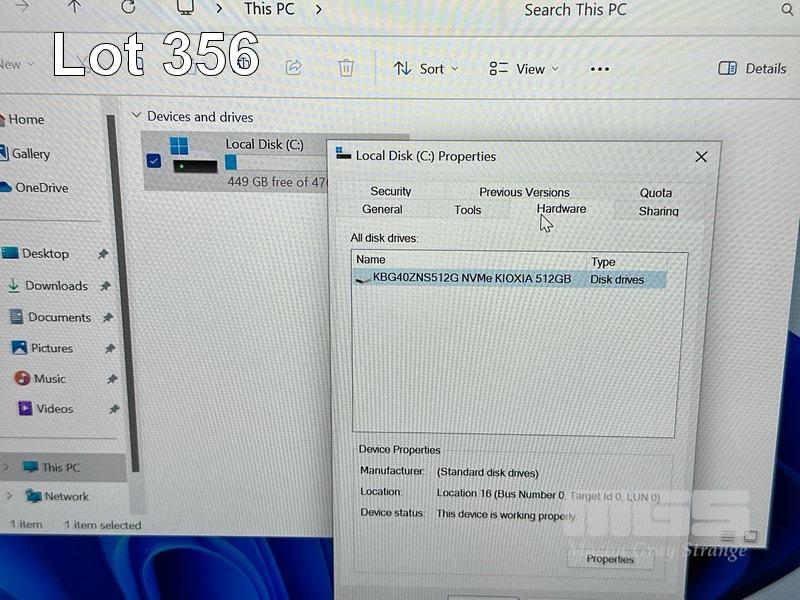Screen dimensions: 800x600
Task: Click the Share icon in toolbar
Action: click(x=294, y=68)
